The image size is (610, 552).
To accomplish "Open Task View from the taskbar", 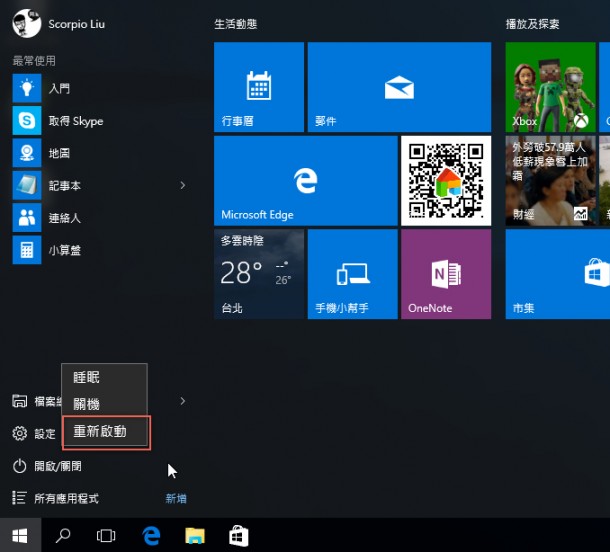I will click(x=106, y=536).
